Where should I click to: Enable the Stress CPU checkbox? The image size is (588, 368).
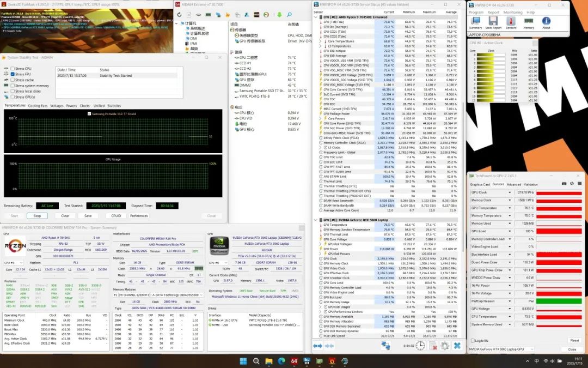[x=13, y=69]
